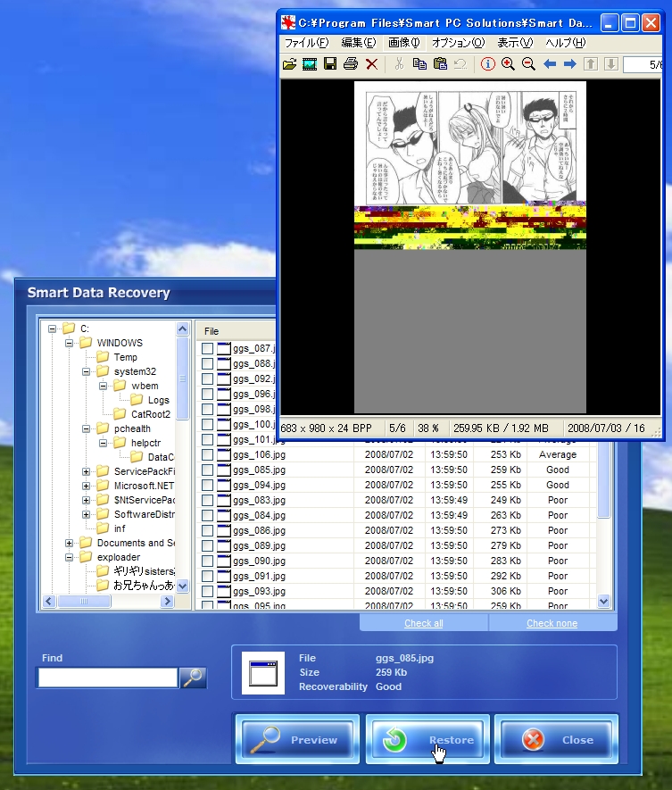Click the open file icon in viewer toolbar
Image resolution: width=672 pixels, height=790 pixels.
(x=290, y=64)
